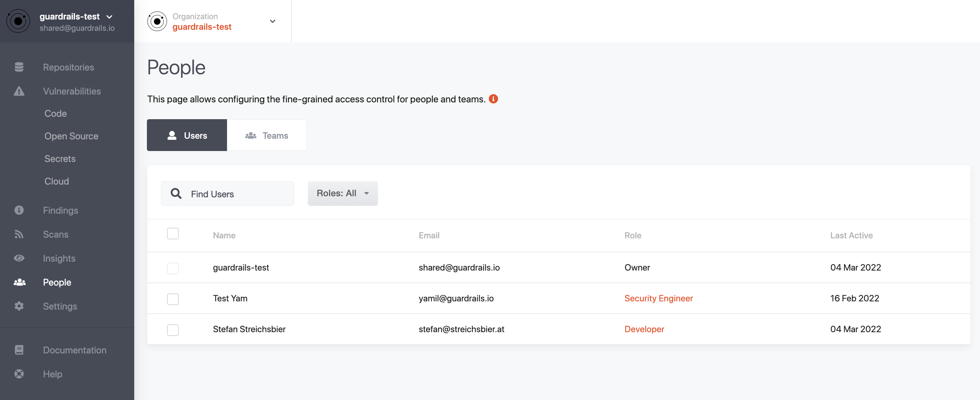Switch to the Teams tab
This screenshot has height=400, width=980.
267,136
